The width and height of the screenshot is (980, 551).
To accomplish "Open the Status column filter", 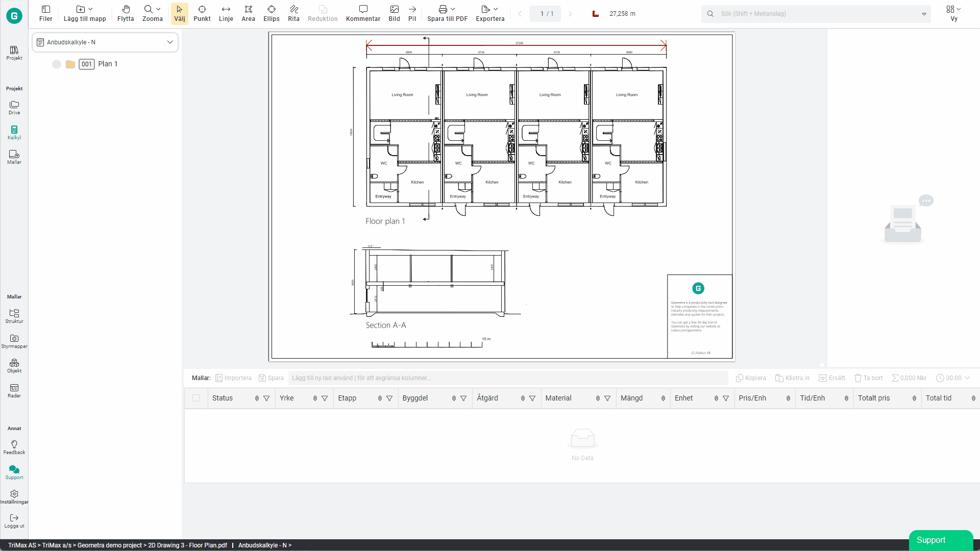I will 266,398.
